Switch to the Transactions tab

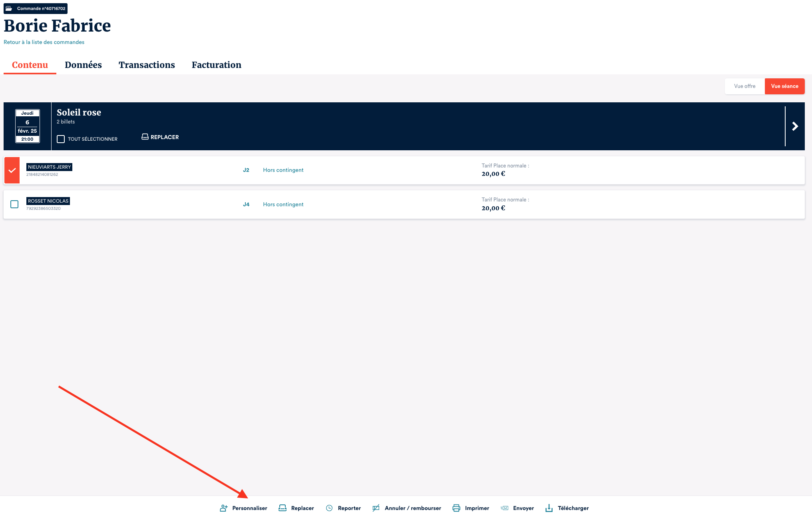coord(147,65)
